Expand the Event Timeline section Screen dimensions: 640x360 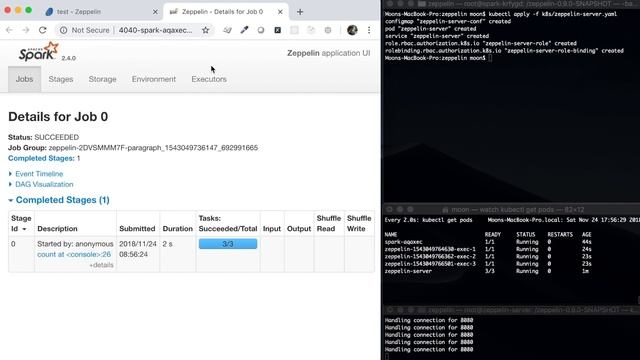tap(39, 174)
